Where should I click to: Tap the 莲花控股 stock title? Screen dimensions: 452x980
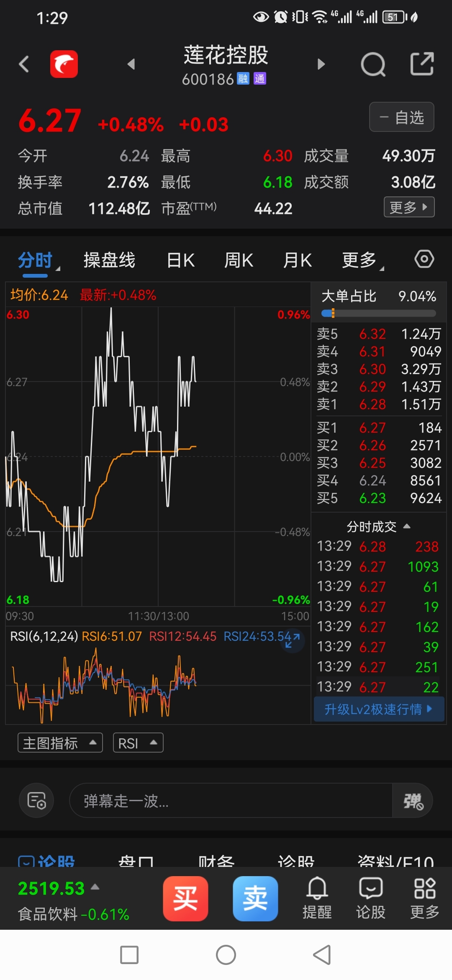226,55
